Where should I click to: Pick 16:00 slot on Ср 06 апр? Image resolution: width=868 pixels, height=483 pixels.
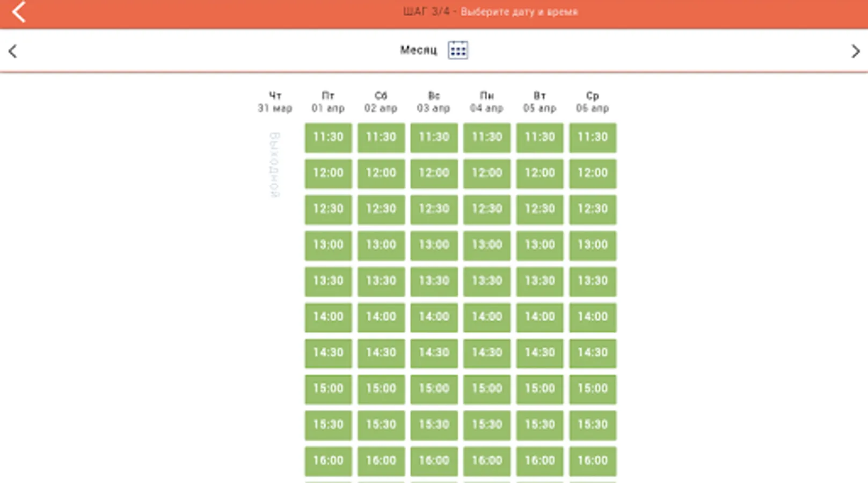coord(593,461)
